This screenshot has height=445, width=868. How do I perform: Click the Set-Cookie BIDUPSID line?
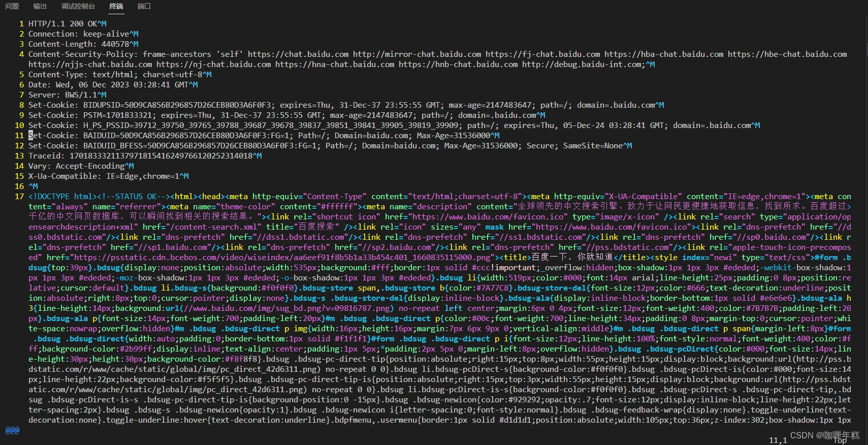coord(346,105)
